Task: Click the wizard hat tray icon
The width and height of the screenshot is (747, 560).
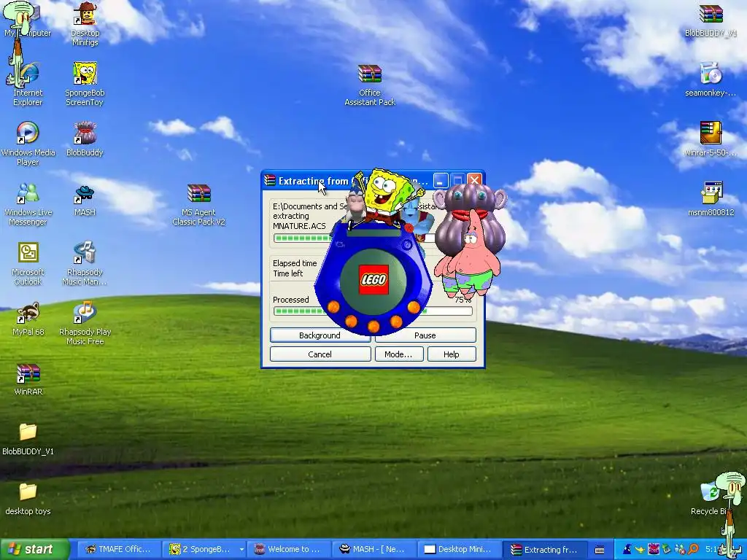Action: [627, 549]
